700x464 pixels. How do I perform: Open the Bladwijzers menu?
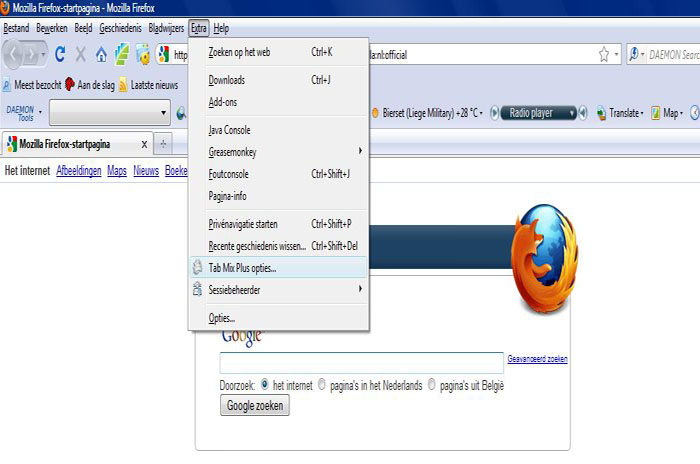tap(166, 28)
